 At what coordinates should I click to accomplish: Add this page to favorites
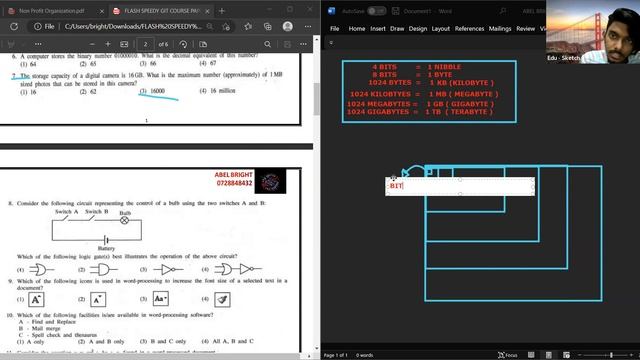tap(227, 27)
